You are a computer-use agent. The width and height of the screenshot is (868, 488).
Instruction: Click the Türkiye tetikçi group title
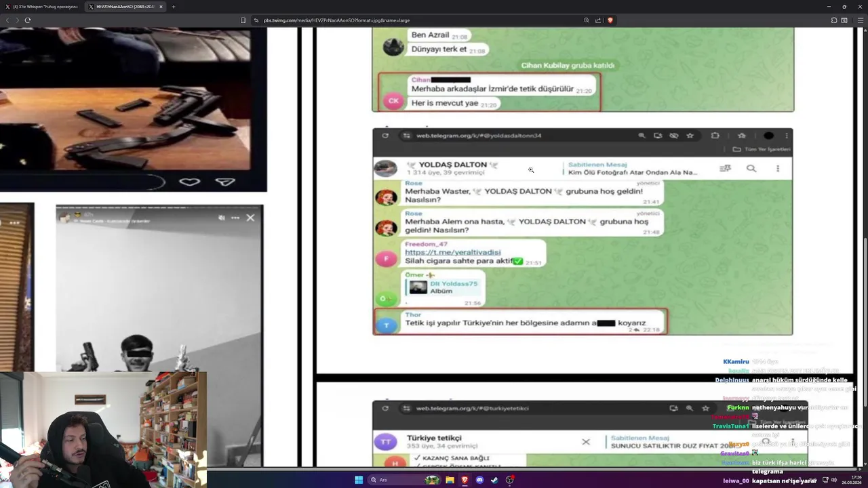pyautogui.click(x=434, y=439)
